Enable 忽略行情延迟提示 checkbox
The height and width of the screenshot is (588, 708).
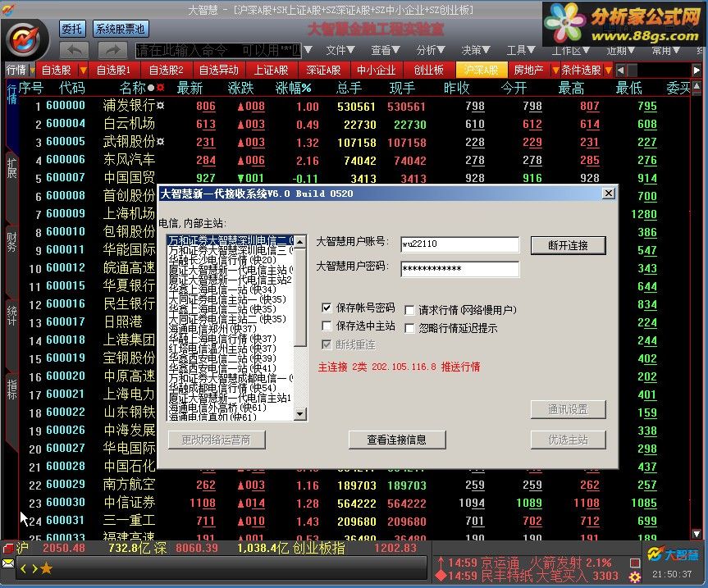[409, 328]
